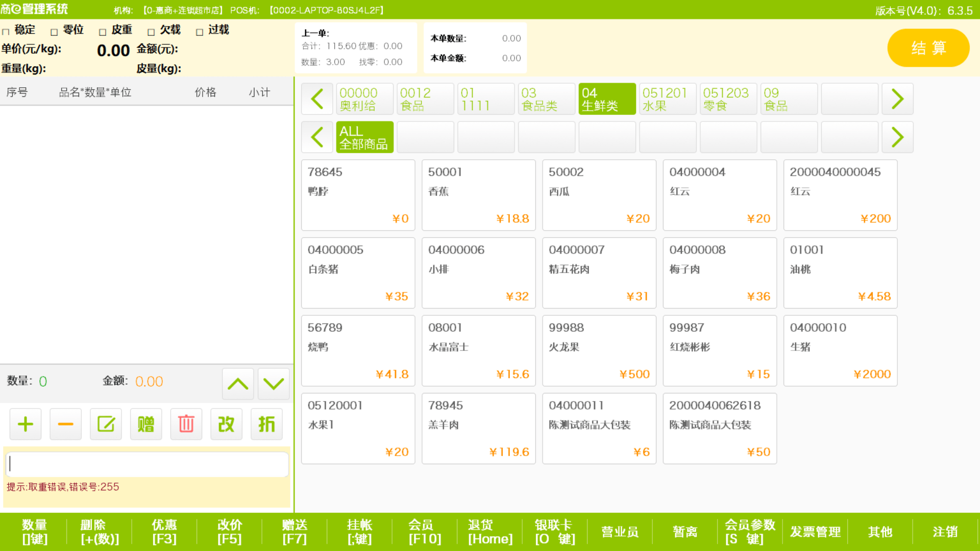Click 银联卡 button
The height and width of the screenshot is (551, 980).
(555, 532)
